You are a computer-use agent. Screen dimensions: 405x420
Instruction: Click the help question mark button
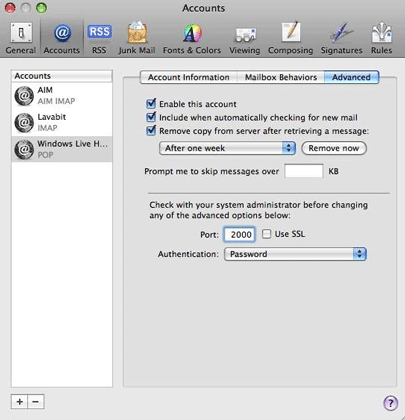pyautogui.click(x=390, y=402)
